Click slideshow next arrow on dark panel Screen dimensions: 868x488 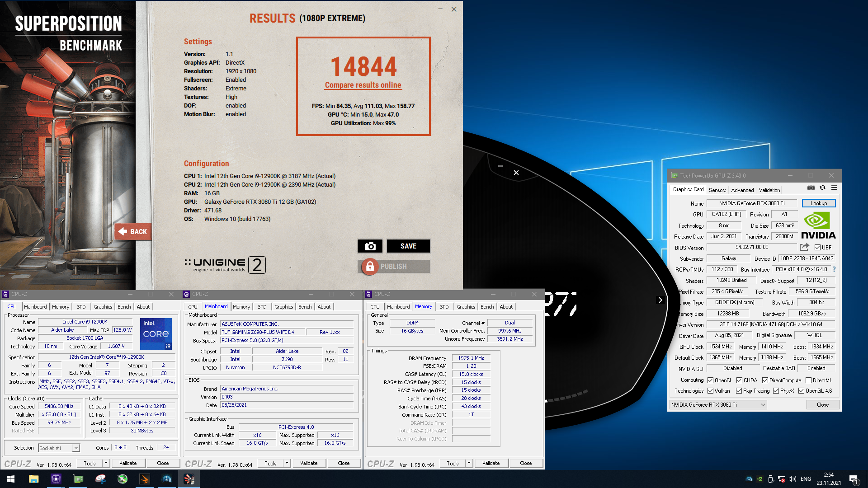660,300
